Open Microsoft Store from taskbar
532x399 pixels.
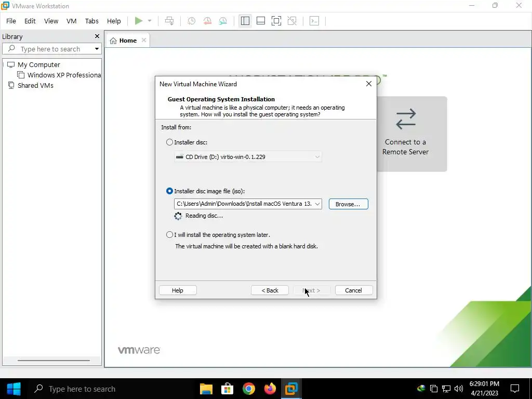pyautogui.click(x=228, y=389)
